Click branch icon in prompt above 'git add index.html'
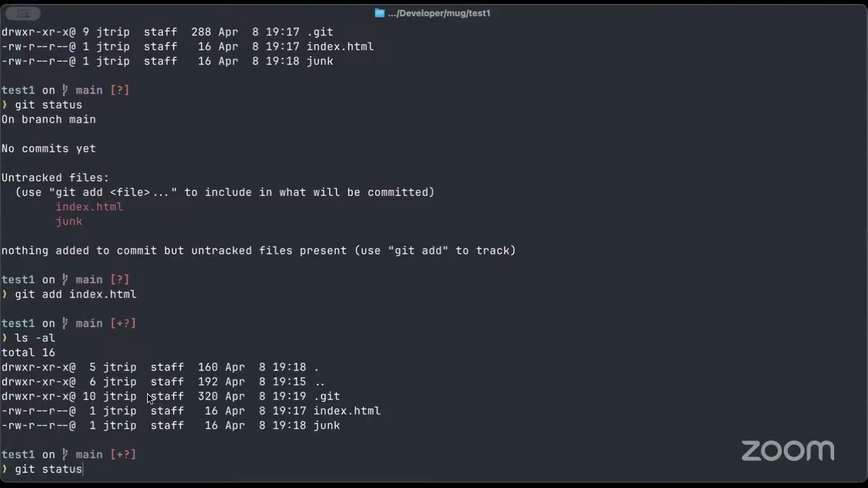The image size is (868, 488). [66, 279]
